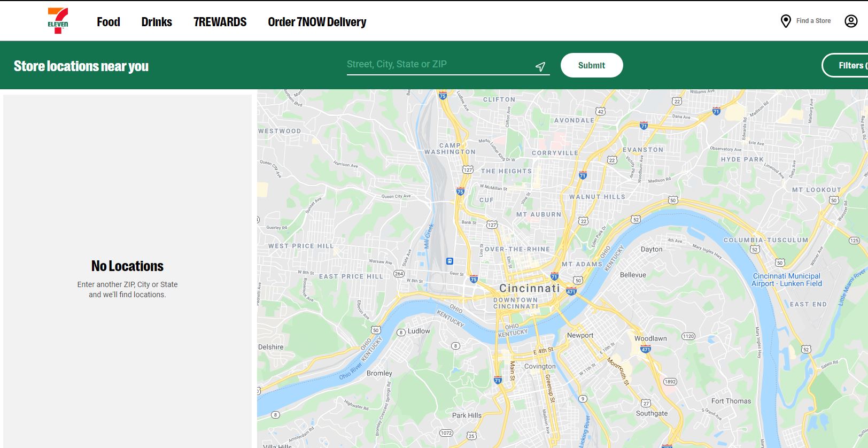Click the Westwood map label
This screenshot has width=868, height=448.
tap(280, 131)
